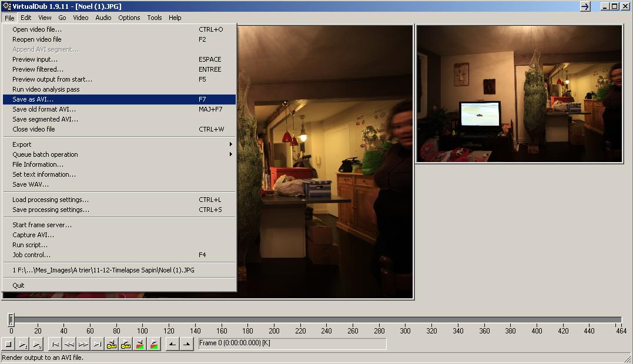Click the arrow button in the title bar
The height and width of the screenshot is (364, 633).
pyautogui.click(x=585, y=6)
